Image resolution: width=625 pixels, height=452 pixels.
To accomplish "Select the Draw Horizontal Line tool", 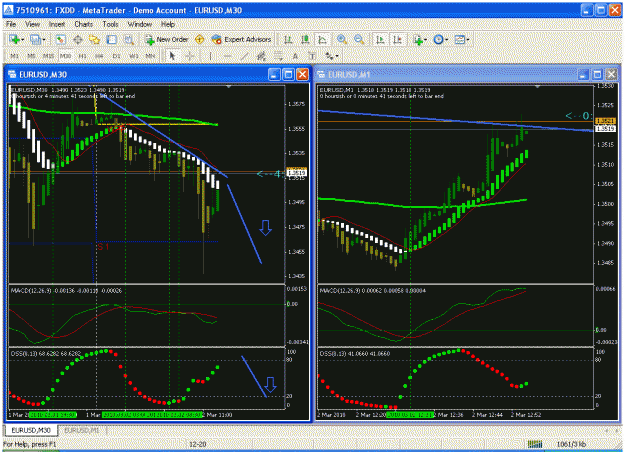I will (227, 56).
